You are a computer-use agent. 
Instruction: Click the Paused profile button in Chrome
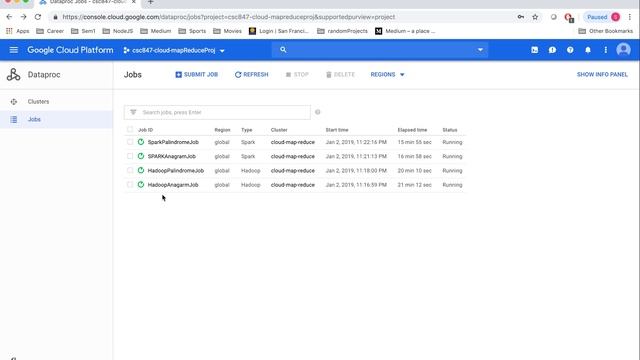[602, 17]
